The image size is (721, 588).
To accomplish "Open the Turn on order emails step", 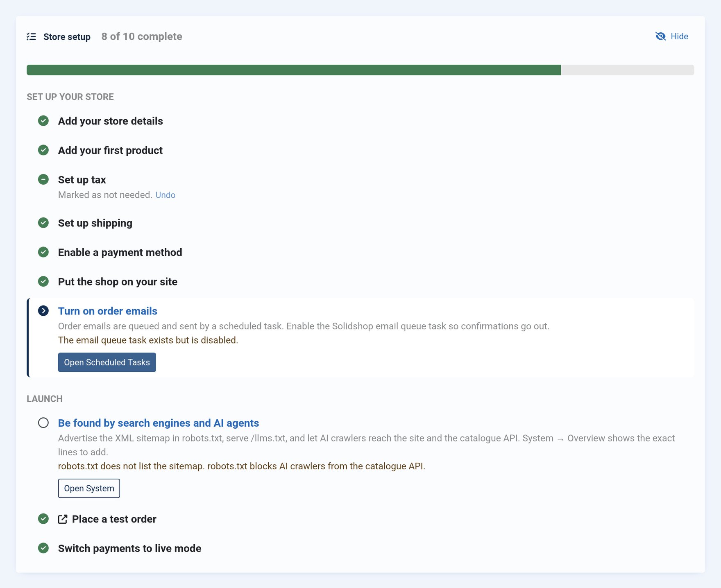I will point(108,311).
